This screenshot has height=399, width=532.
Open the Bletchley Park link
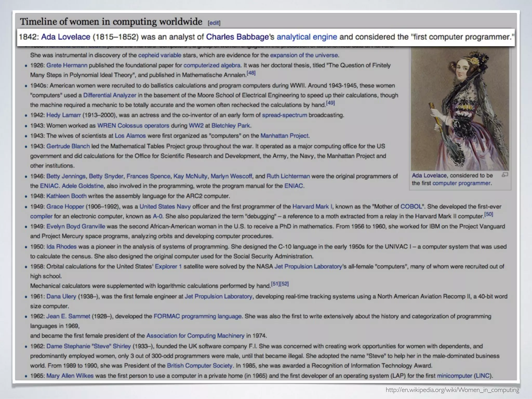[x=231, y=126]
